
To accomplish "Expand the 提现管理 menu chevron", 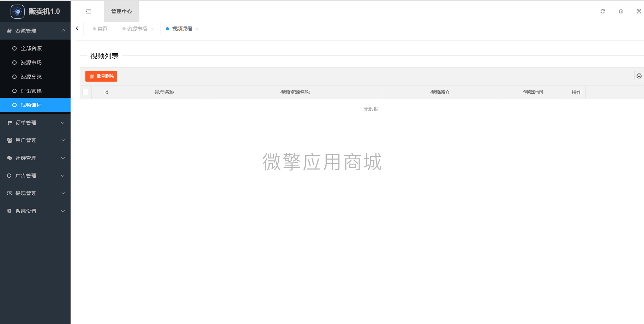I will (x=63, y=193).
